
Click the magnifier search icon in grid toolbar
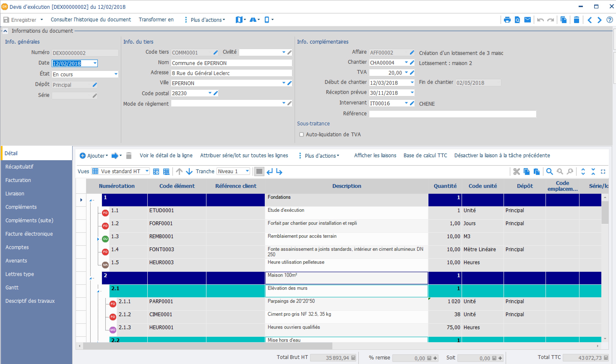point(549,172)
